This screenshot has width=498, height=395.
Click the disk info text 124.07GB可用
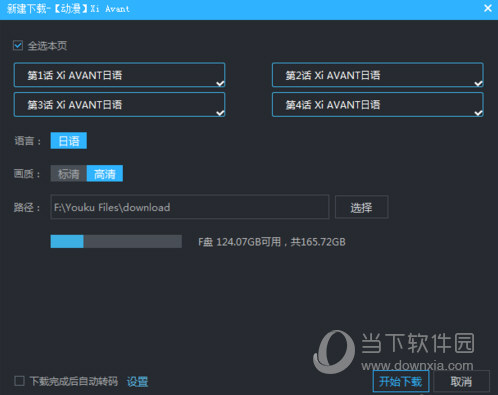pos(248,242)
